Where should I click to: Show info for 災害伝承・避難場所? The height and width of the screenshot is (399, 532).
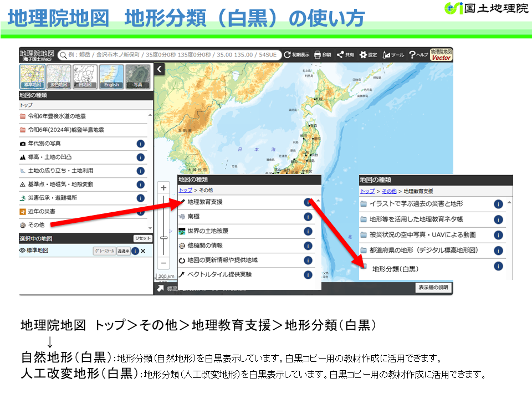tap(140, 198)
